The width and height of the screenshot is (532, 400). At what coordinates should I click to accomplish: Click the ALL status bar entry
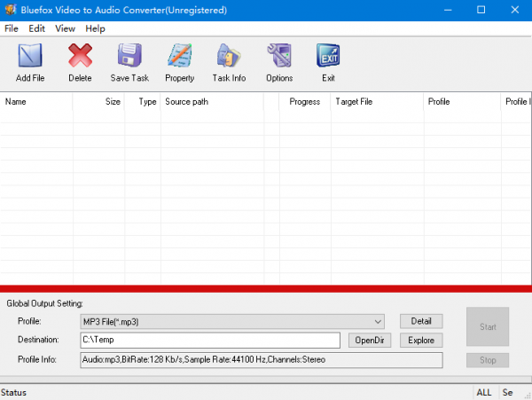(484, 393)
